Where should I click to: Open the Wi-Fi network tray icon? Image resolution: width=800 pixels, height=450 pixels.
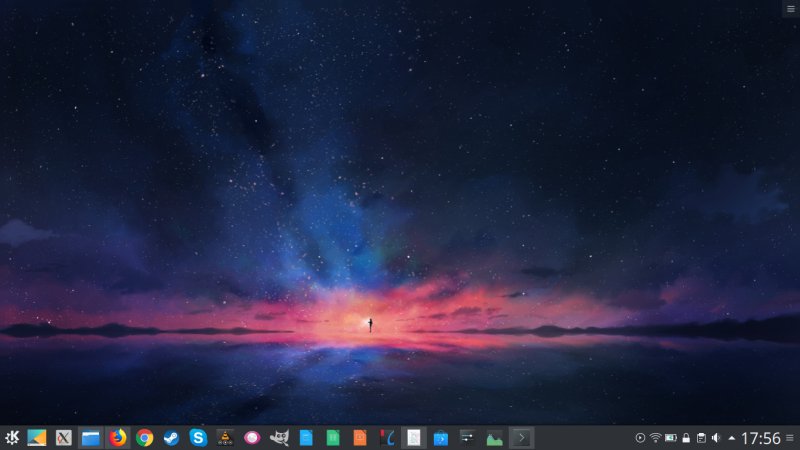(x=655, y=438)
